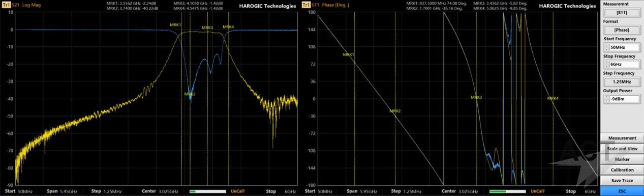Image resolution: width=644 pixels, height=196 pixels.
Task: Select MRK2 marker on the S11 phase plot
Action: (395, 110)
